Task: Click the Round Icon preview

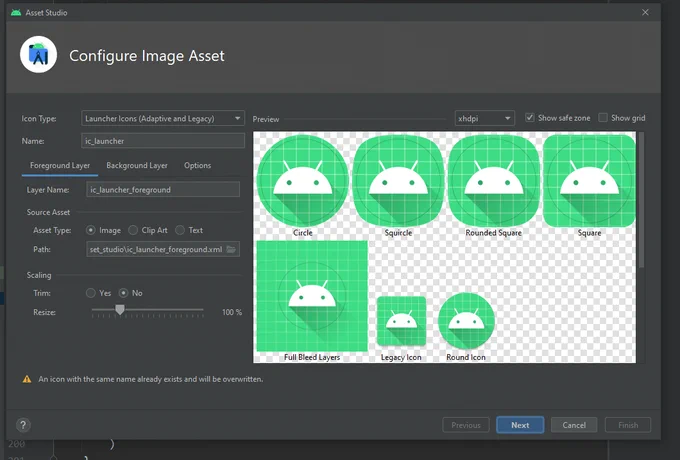Action: 466,321
